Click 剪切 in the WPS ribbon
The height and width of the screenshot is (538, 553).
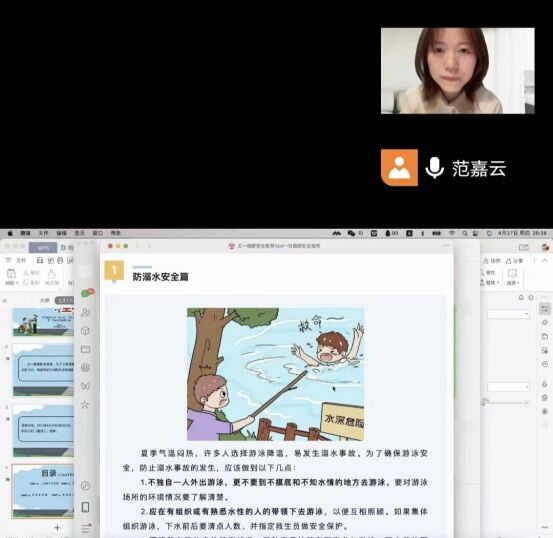click(31, 273)
